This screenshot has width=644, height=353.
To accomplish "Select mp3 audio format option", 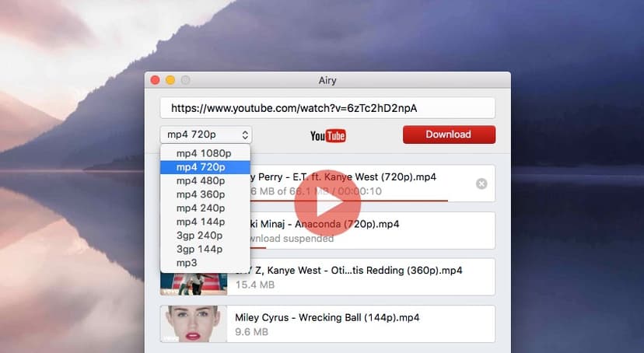I will coord(205,263).
